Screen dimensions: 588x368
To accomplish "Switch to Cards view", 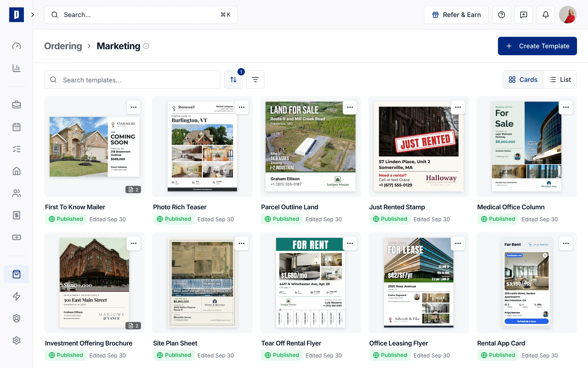I will 523,80.
